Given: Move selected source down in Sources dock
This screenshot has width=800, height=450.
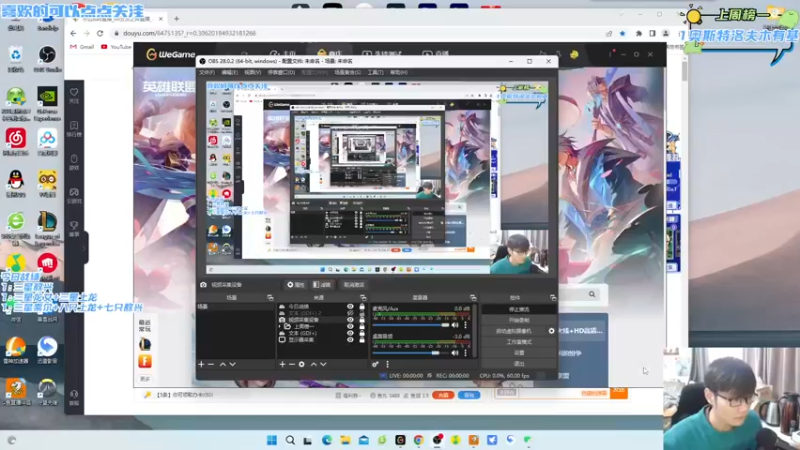Looking at the screenshot, I should click(x=323, y=364).
